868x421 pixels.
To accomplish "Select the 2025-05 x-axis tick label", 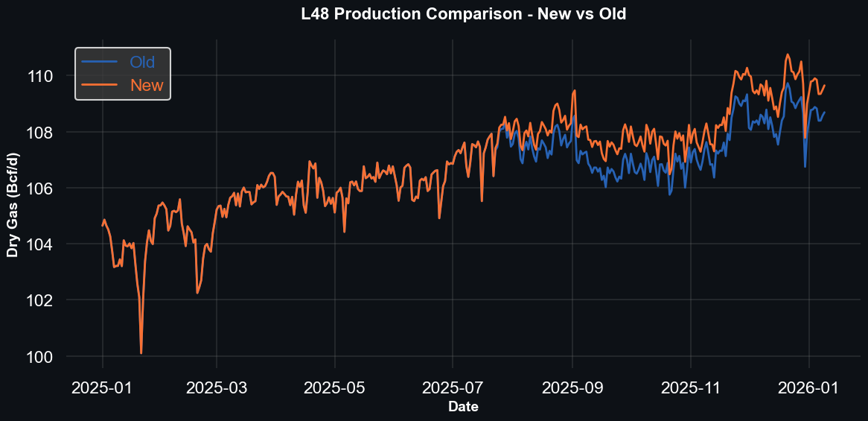I will 335,387.
